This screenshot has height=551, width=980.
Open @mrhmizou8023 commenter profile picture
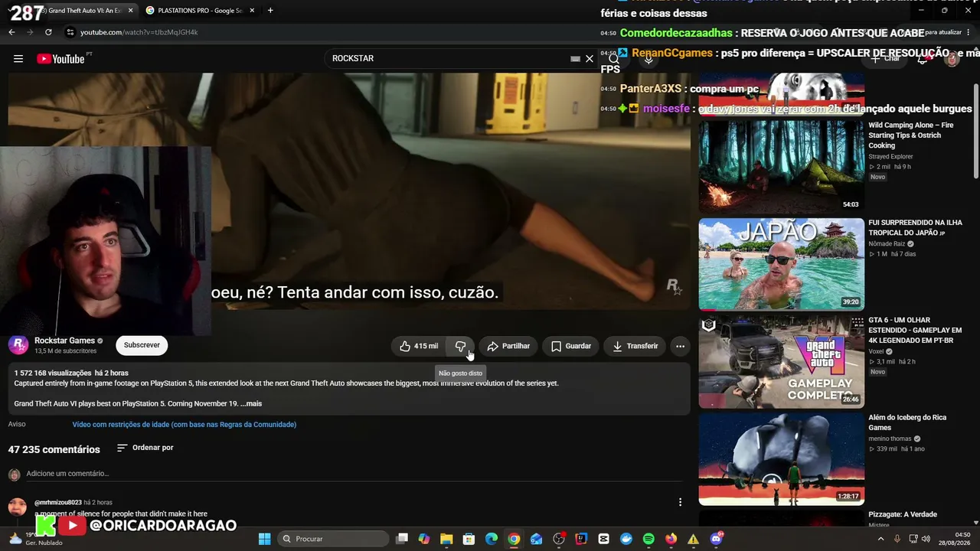tap(17, 507)
